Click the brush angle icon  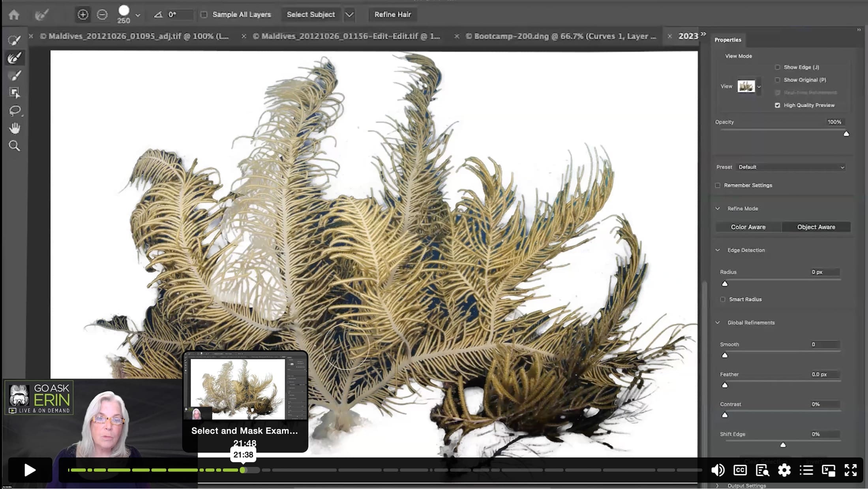pyautogui.click(x=158, y=15)
